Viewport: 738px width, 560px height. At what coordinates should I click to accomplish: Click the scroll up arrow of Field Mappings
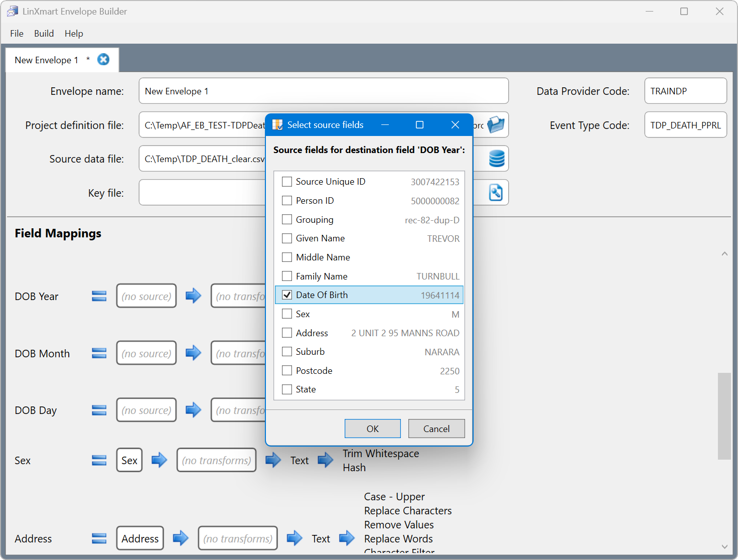[724, 254]
